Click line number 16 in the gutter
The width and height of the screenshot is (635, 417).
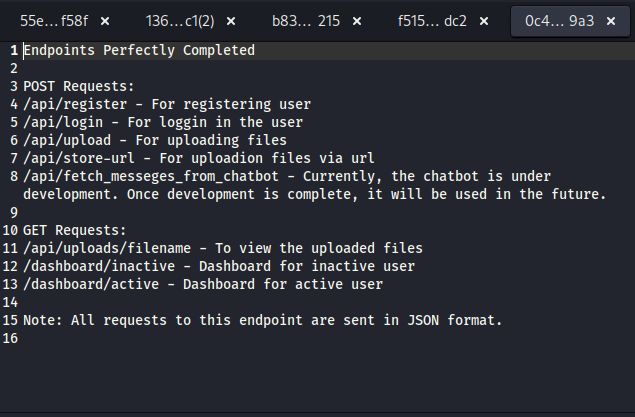pyautogui.click(x=11, y=338)
